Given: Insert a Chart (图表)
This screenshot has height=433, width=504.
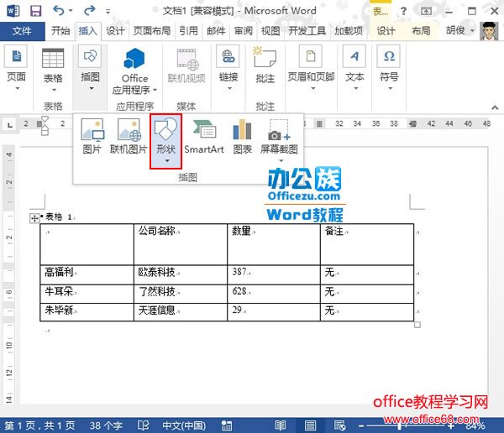Looking at the screenshot, I should (x=243, y=136).
